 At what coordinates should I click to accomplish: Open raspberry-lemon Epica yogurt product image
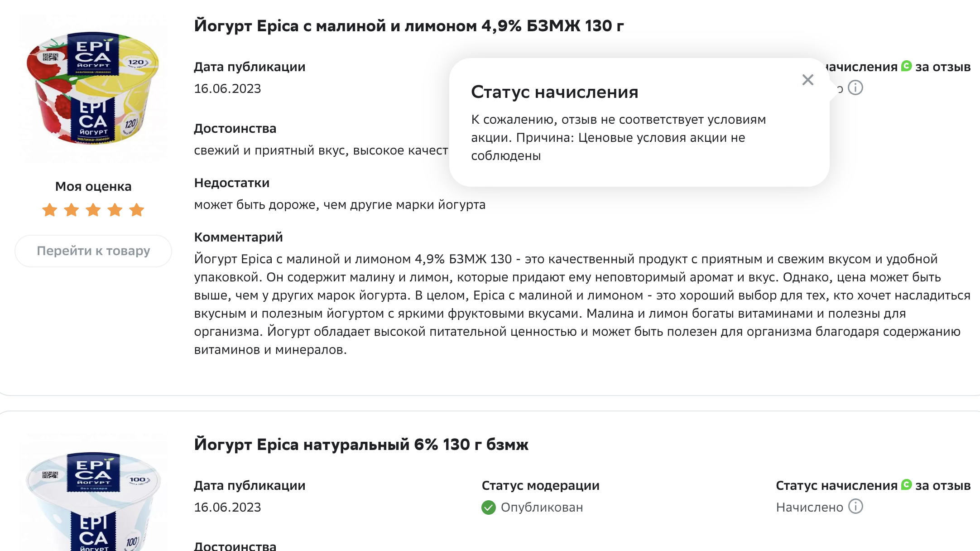(x=93, y=88)
